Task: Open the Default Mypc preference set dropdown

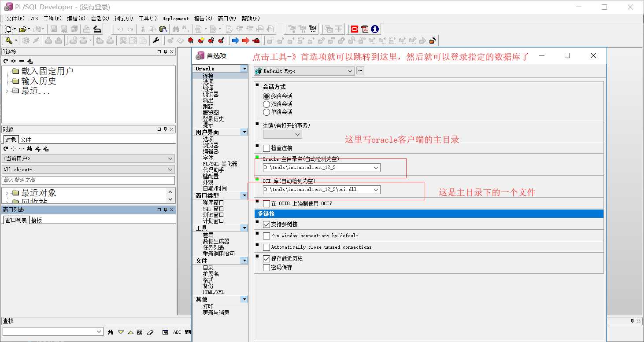Action: click(350, 71)
